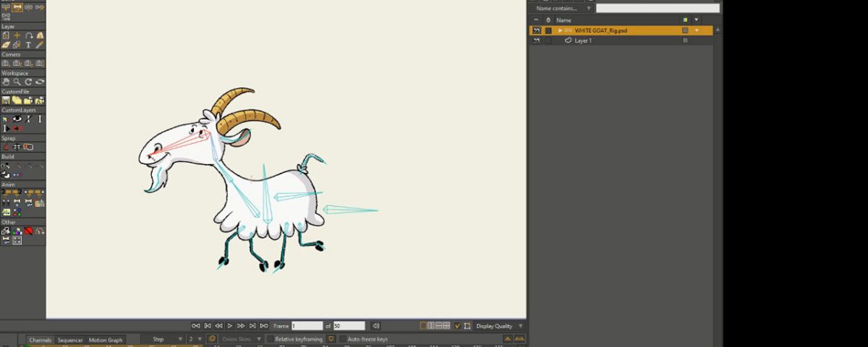Image resolution: width=868 pixels, height=347 pixels.
Task: Select the Transform Layer tool, first Layer icon
Action: pos(6,35)
